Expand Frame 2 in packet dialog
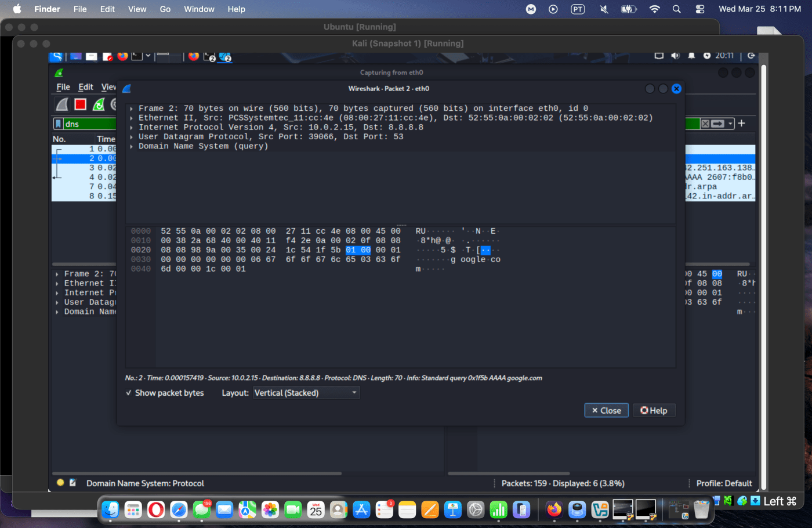This screenshot has width=812, height=528. 132,109
